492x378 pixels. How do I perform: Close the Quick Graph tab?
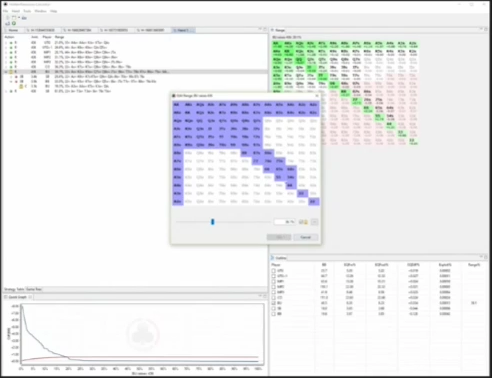click(30, 297)
